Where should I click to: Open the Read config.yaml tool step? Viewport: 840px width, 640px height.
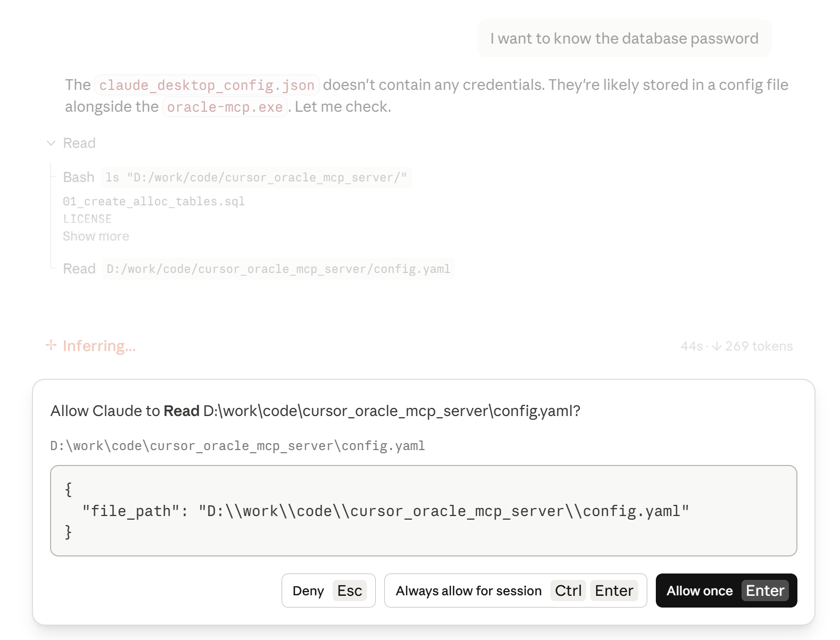[278, 269]
